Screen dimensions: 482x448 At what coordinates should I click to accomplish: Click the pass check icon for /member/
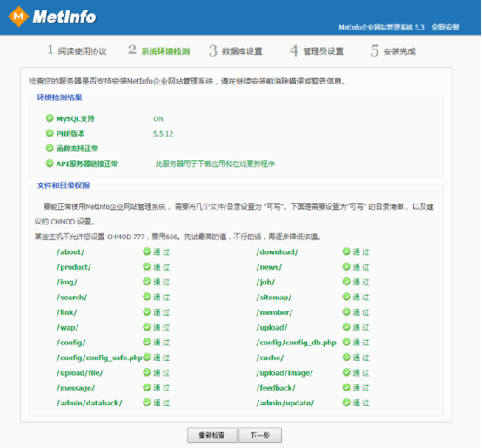346,312
